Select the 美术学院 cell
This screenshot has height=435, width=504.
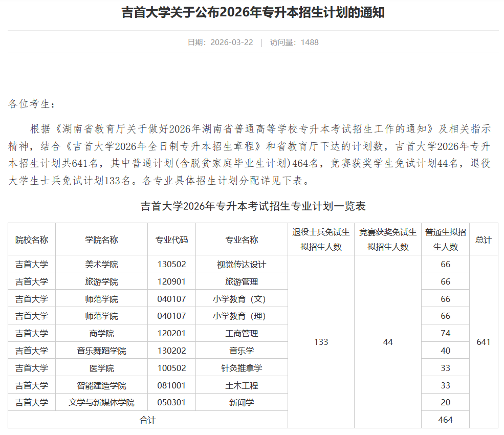[x=101, y=264]
